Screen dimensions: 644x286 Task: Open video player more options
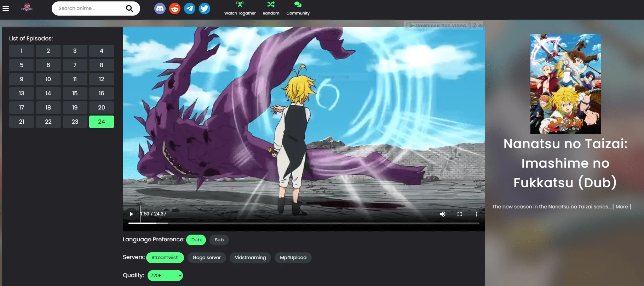coord(477,214)
